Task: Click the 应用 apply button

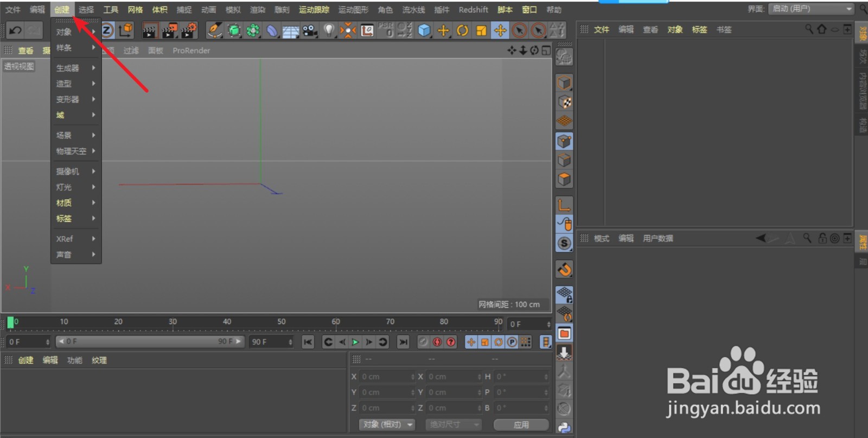Action: 521,424
